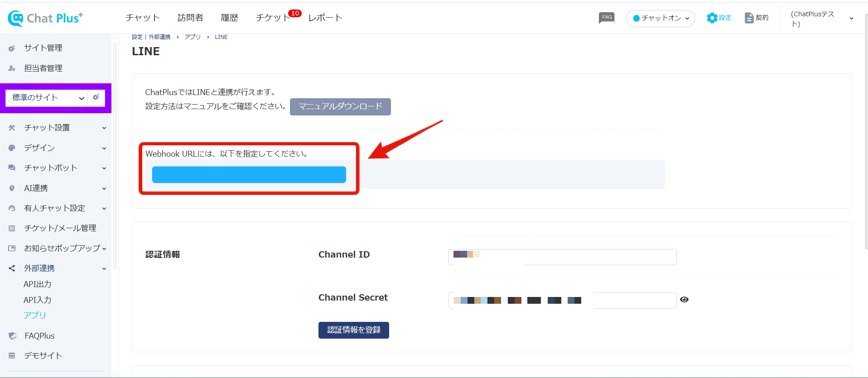Click the red ticket count badge

[x=295, y=13]
